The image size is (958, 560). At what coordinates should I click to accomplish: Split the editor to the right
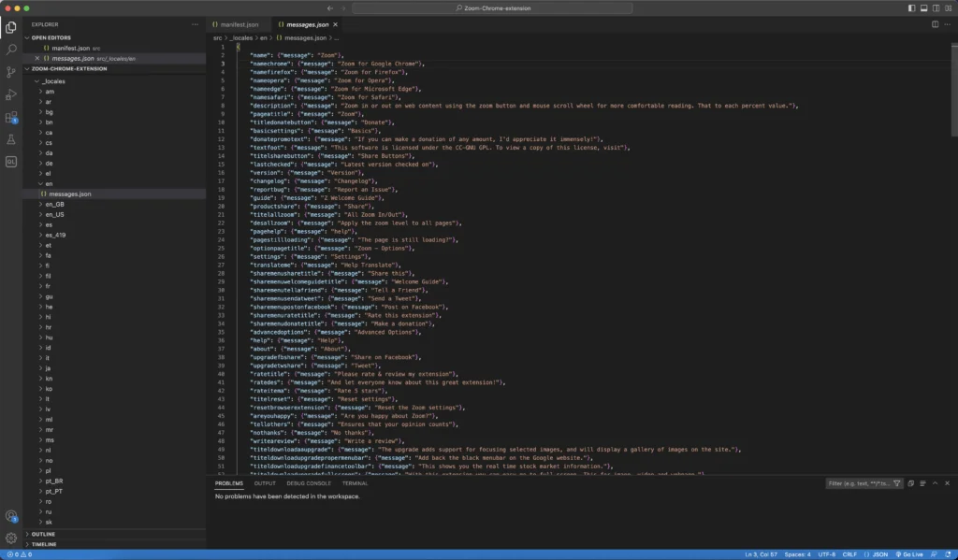[x=935, y=24]
